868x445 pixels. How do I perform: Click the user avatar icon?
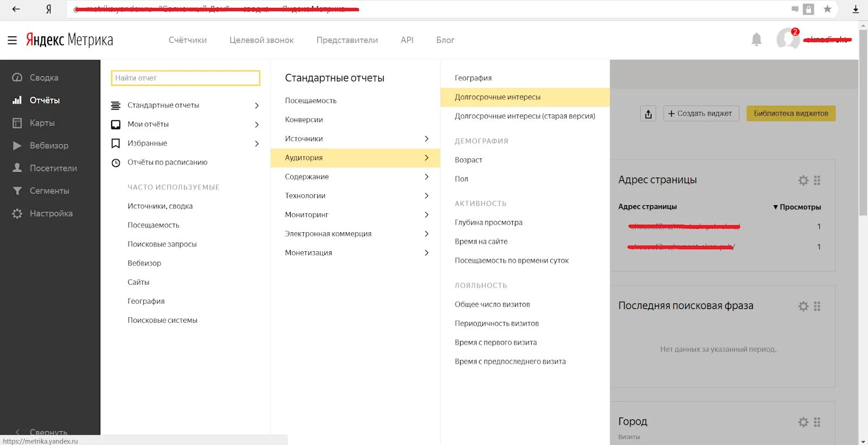pos(787,40)
